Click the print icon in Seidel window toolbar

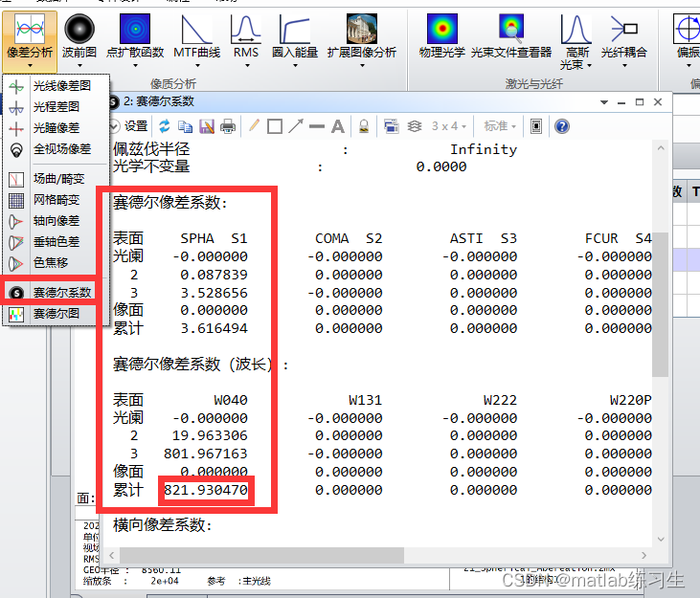click(228, 126)
